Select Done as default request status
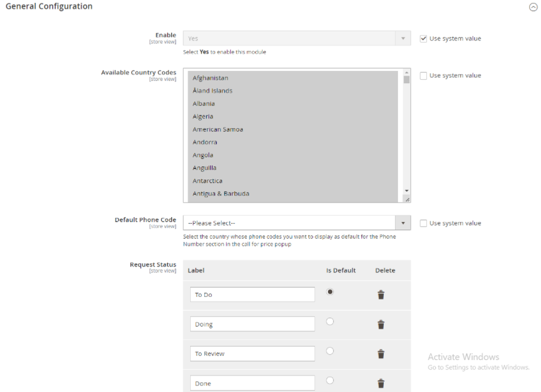The height and width of the screenshot is (392, 541). coord(330,380)
